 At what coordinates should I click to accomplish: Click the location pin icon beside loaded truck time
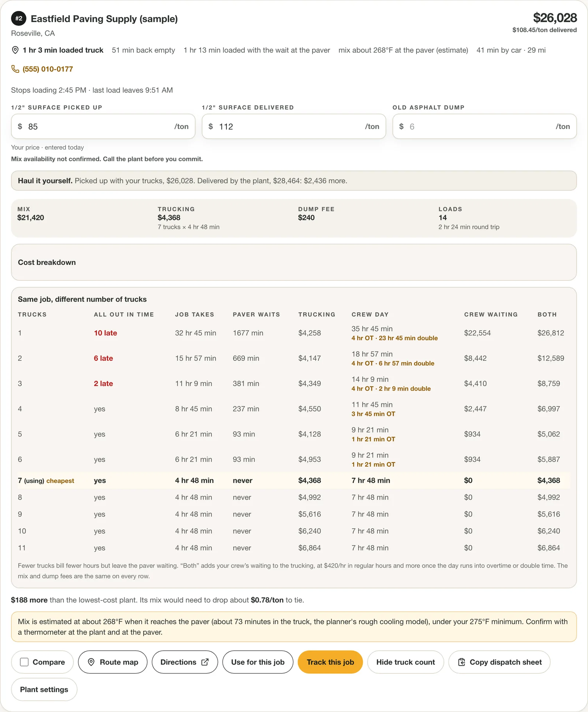15,50
